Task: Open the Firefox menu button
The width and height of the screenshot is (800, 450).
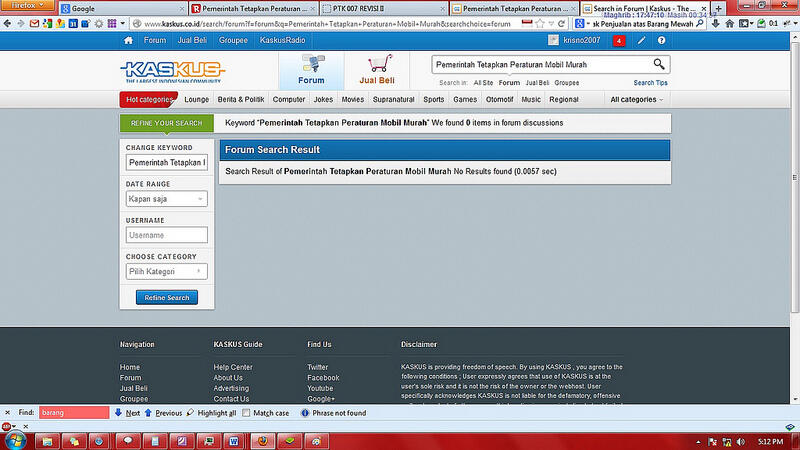Action: (x=28, y=6)
